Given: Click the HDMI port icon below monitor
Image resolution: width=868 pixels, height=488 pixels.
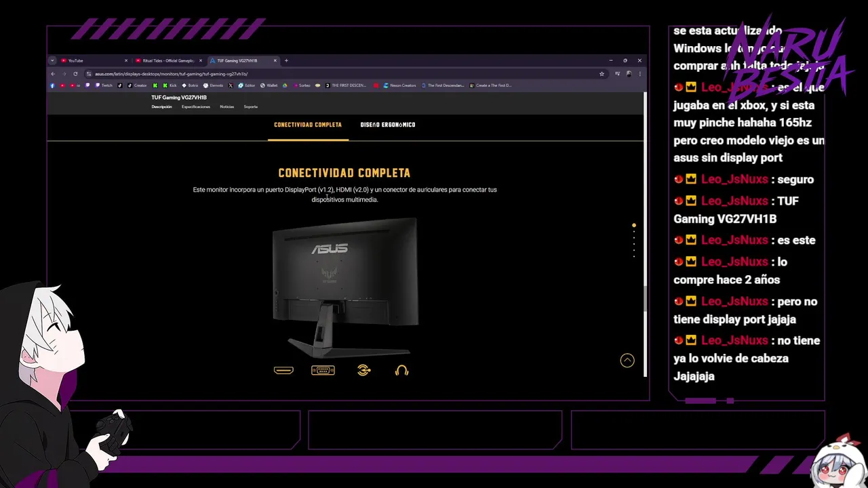Looking at the screenshot, I should click(x=283, y=370).
